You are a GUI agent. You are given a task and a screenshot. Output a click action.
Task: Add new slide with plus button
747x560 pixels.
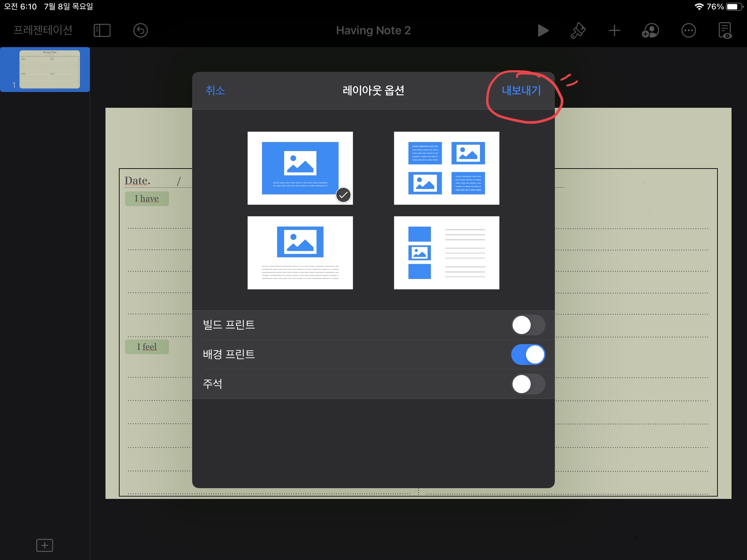(45, 545)
